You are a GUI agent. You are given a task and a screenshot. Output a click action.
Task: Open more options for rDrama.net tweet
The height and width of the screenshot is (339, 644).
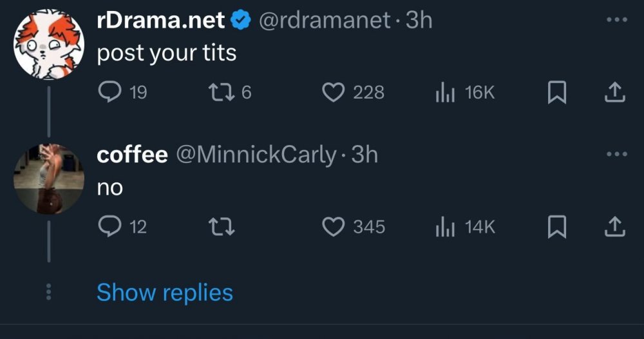tap(616, 19)
